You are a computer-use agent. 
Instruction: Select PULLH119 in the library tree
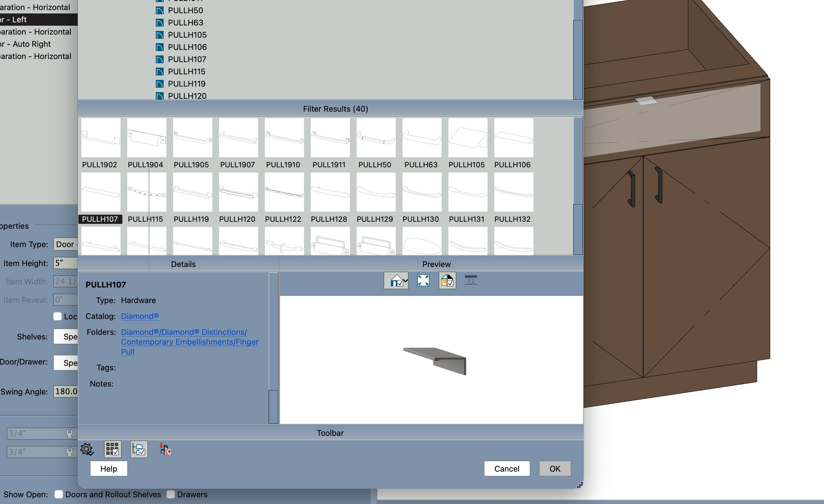click(187, 83)
